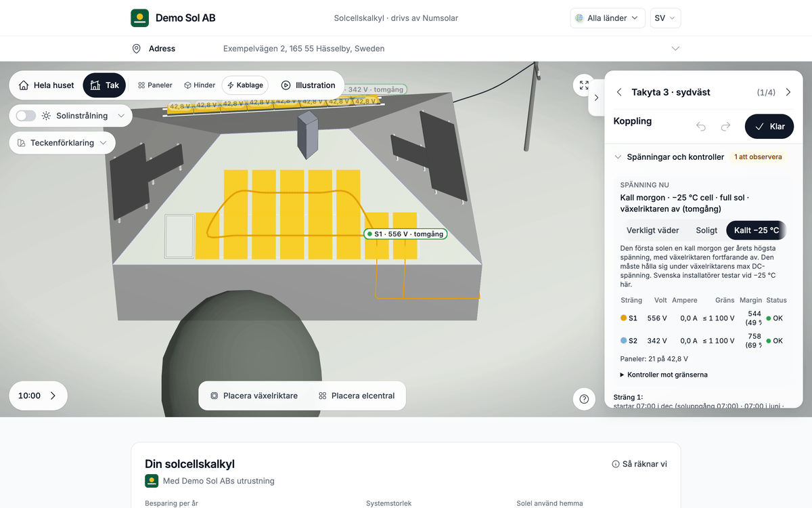Click the fullscreen expand icon
Screen dimensions: 812x508
584,85
